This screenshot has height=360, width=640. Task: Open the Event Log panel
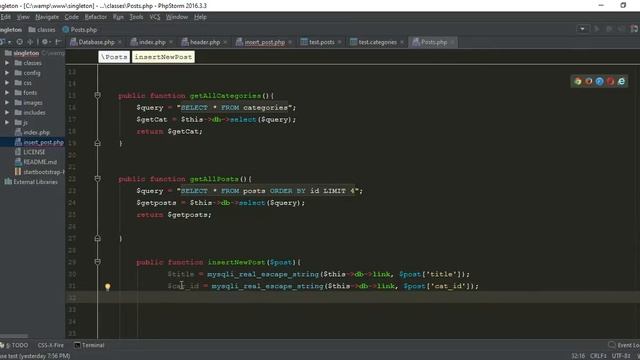pos(624,345)
